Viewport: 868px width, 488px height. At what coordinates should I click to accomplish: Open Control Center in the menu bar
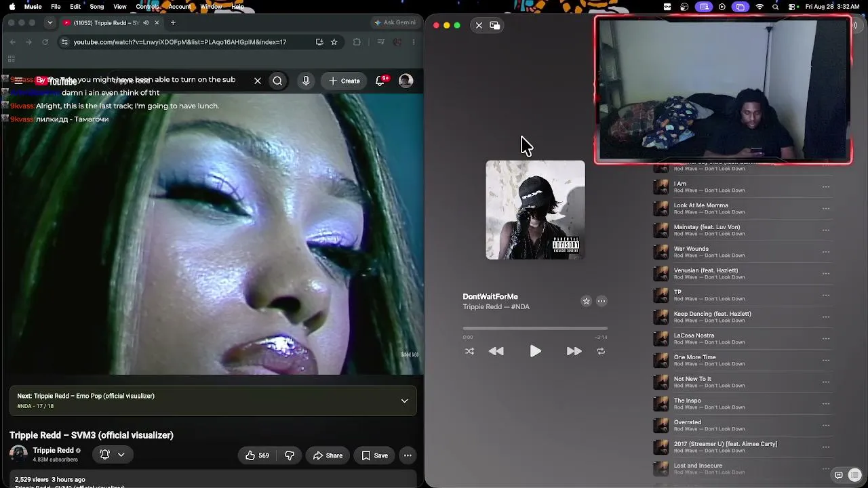[792, 7]
